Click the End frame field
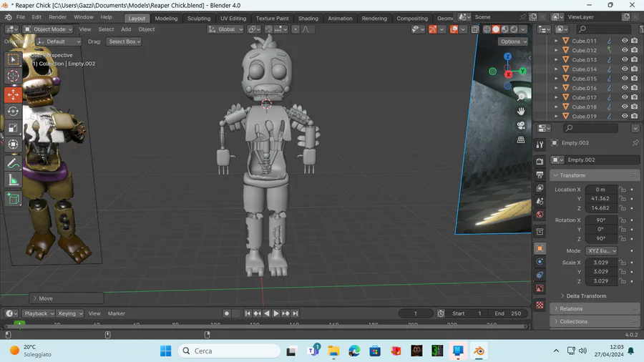The height and width of the screenshot is (362, 644). coord(508,313)
